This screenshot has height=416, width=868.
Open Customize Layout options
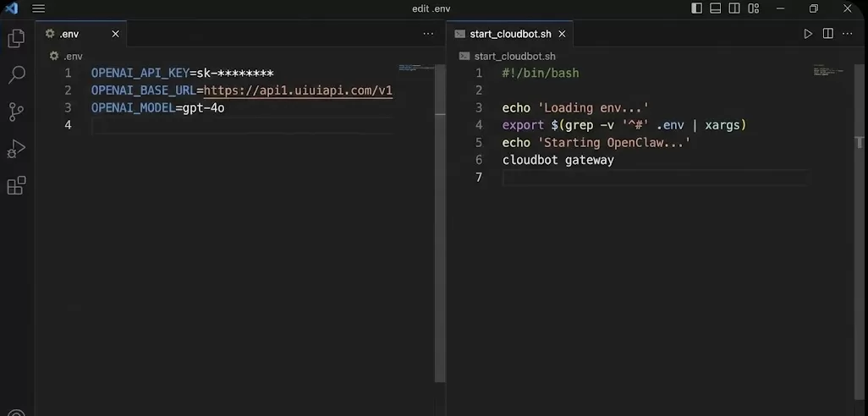[x=754, y=8]
